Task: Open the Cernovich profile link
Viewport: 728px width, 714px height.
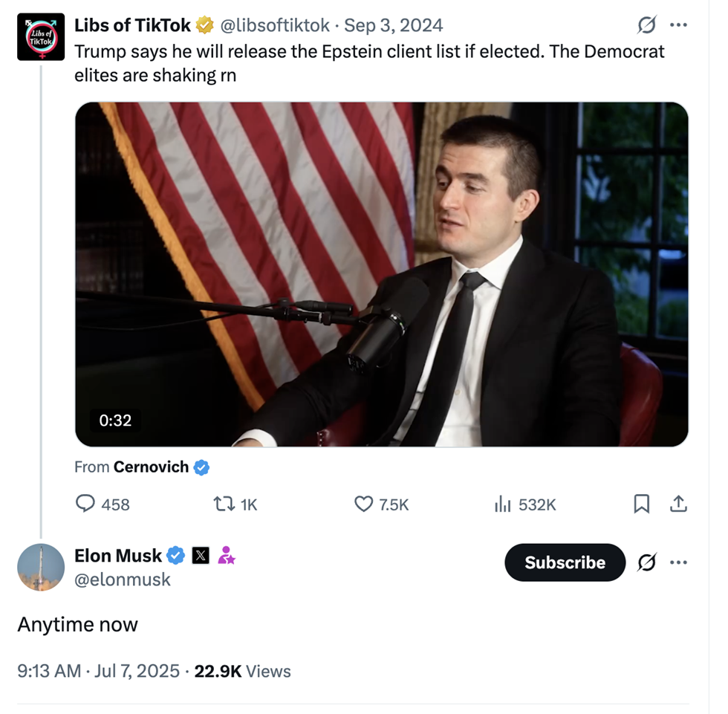Action: [x=151, y=467]
